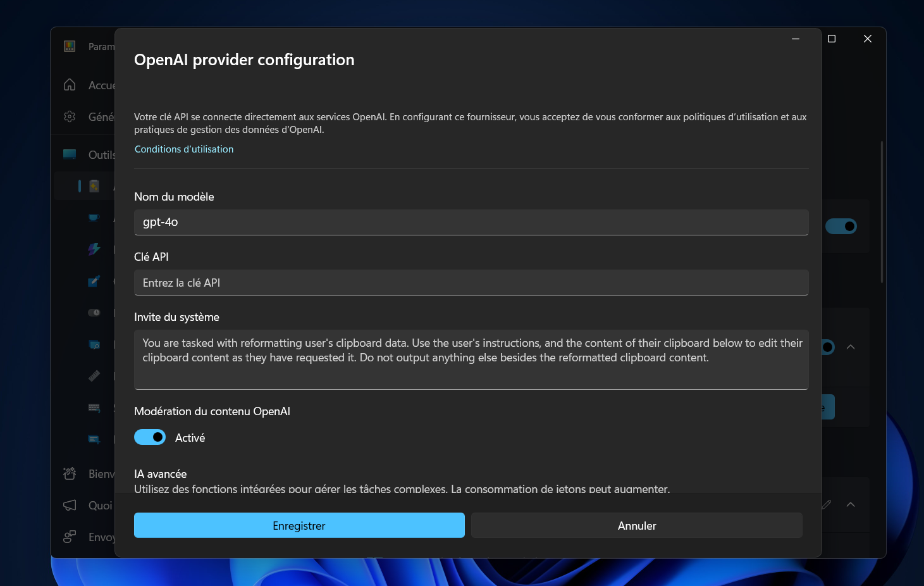
Task: Click the 'Nom du modèle' label
Action: click(174, 197)
